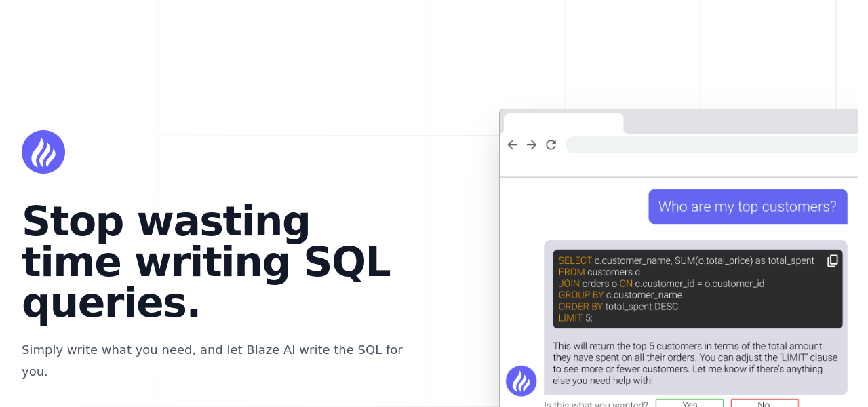This screenshot has width=868, height=407.
Task: Click the Blaze AI chat avatar
Action: pyautogui.click(x=521, y=381)
